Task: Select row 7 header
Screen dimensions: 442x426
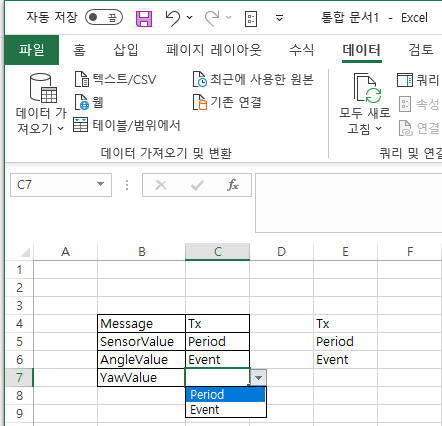Action: pyautogui.click(x=19, y=378)
